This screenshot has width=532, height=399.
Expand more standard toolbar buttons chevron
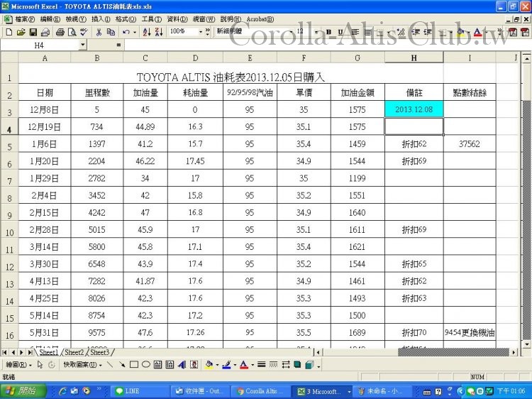click(208, 32)
